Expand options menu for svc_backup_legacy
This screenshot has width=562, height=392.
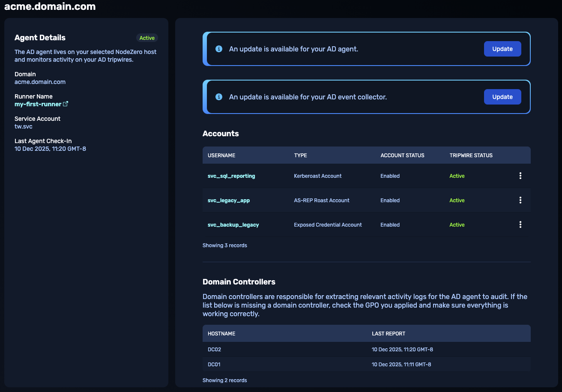(x=520, y=224)
